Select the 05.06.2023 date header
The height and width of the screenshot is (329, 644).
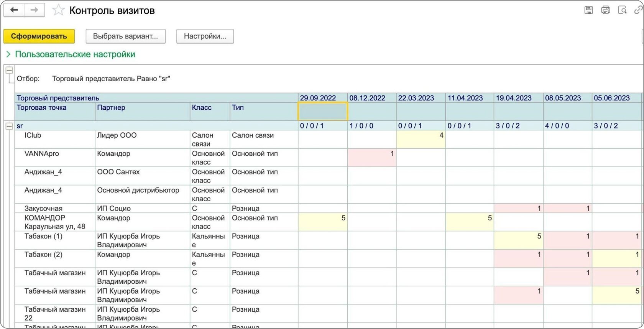click(617, 98)
